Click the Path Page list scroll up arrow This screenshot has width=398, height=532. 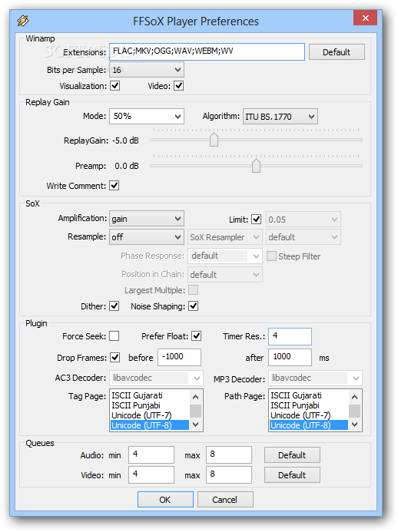(x=354, y=397)
